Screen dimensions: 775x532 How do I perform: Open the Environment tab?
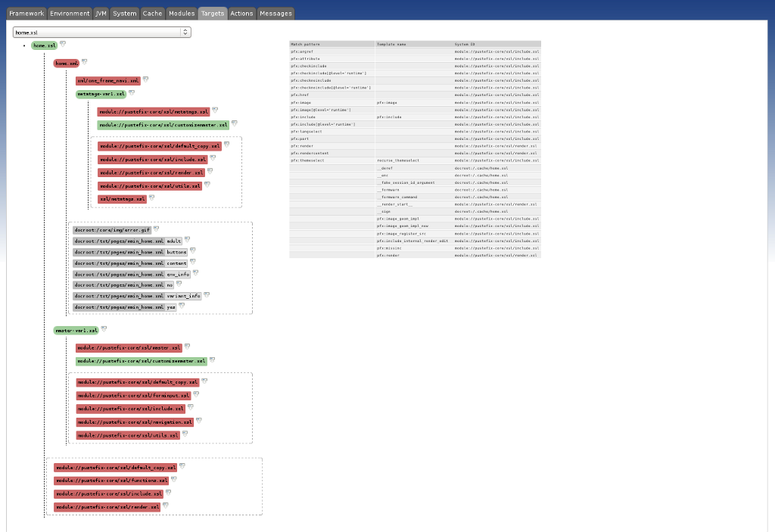pos(70,14)
